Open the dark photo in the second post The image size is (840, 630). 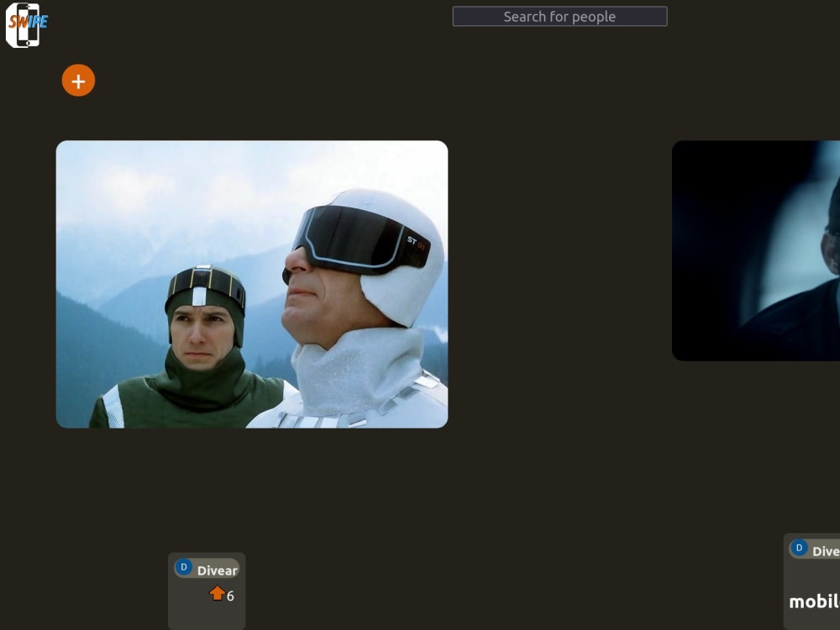[x=756, y=250]
